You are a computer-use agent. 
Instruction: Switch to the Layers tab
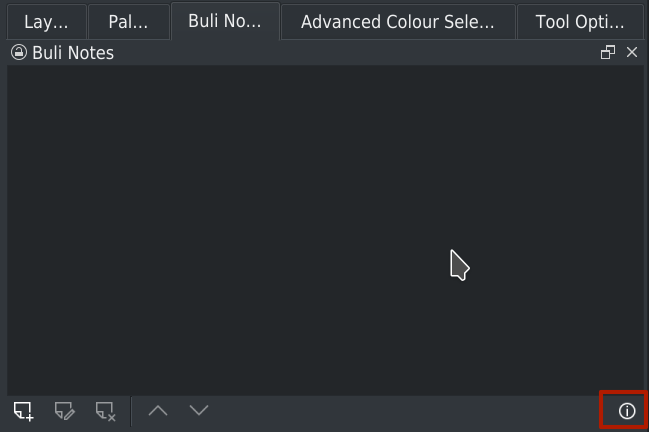coord(46,21)
